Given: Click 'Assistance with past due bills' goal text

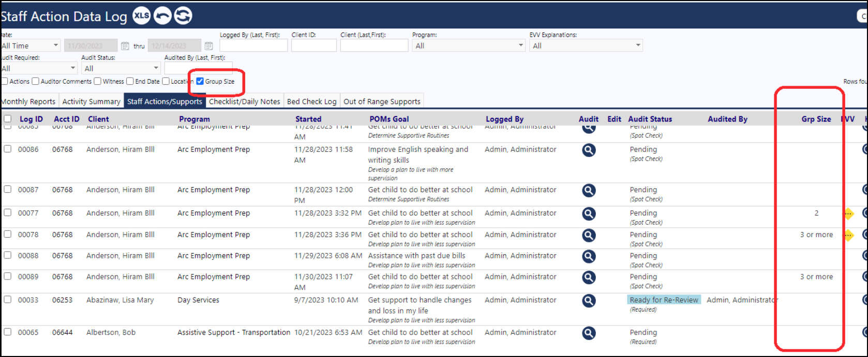Looking at the screenshot, I should (416, 255).
